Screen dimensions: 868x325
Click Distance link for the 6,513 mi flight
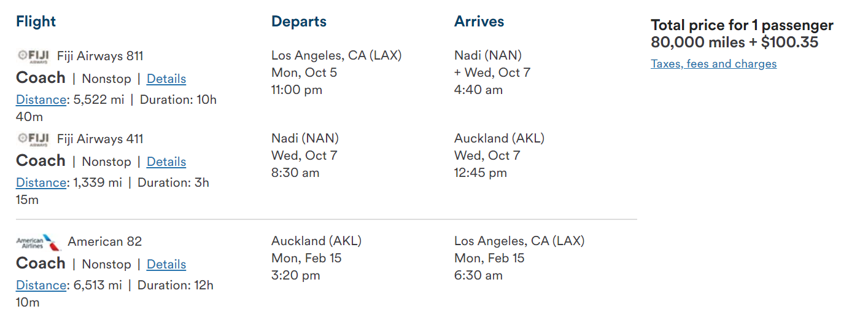41,285
